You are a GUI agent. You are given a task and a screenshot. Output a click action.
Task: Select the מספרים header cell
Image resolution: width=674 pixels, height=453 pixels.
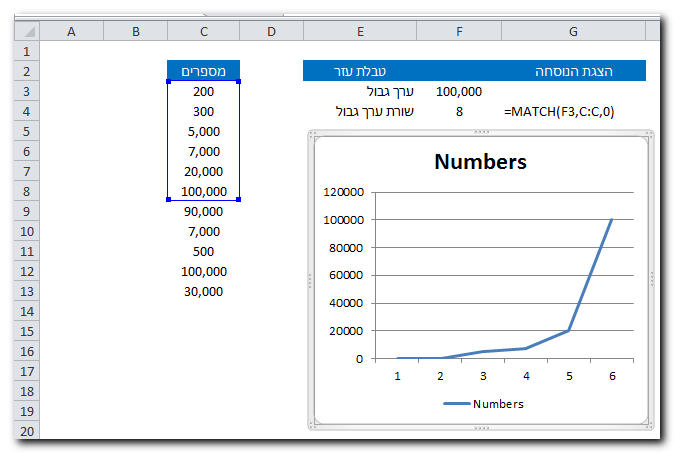click(203, 71)
